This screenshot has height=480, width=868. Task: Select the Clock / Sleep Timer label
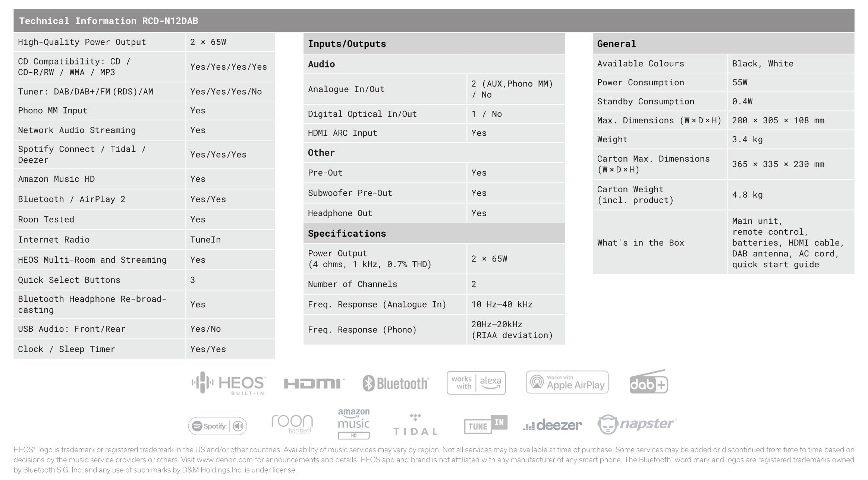point(66,349)
